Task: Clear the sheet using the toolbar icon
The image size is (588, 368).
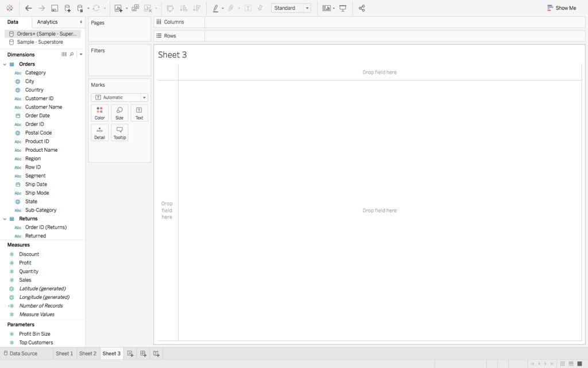Action: pos(148,8)
